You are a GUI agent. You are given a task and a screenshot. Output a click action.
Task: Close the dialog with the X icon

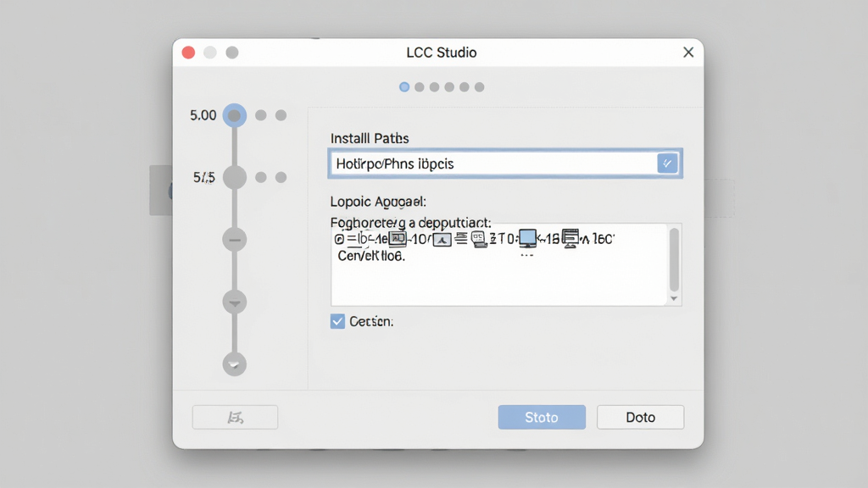pyautogui.click(x=688, y=52)
